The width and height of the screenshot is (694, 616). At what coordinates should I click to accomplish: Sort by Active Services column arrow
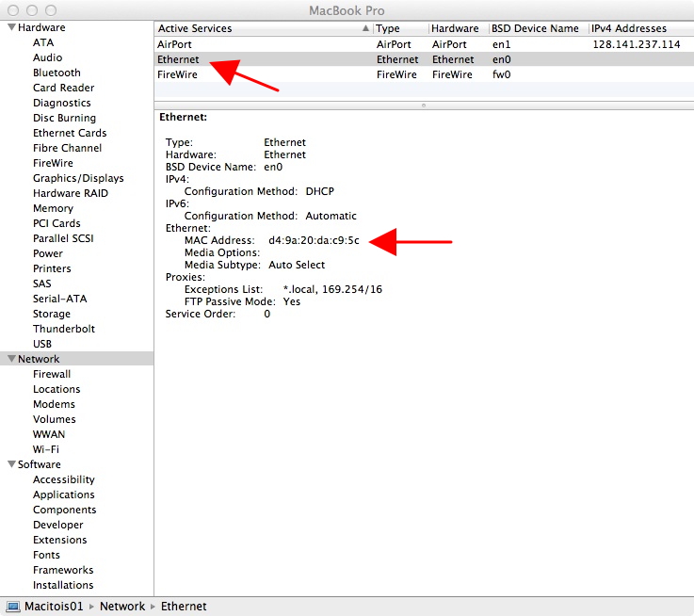(365, 28)
